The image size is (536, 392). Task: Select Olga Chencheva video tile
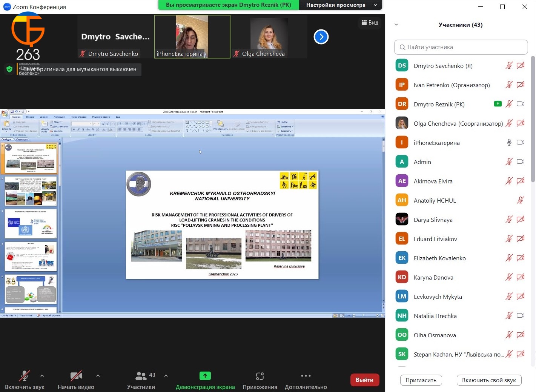(x=269, y=37)
